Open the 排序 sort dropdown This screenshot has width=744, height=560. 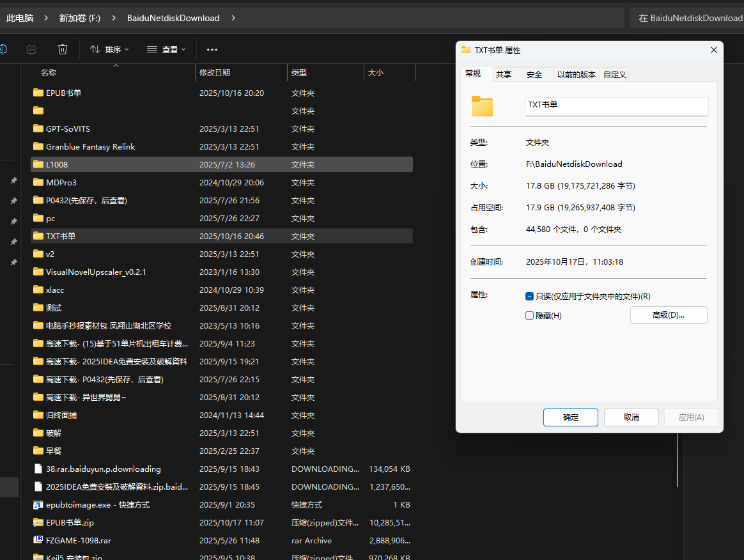[109, 49]
